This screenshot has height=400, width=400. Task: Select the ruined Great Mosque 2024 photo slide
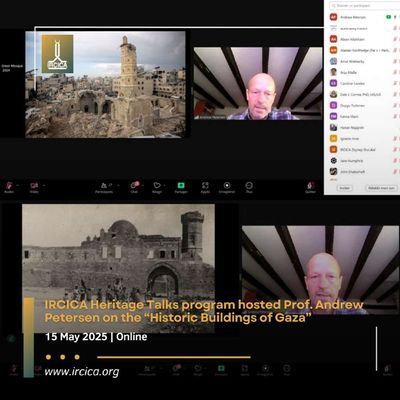[x=105, y=84]
